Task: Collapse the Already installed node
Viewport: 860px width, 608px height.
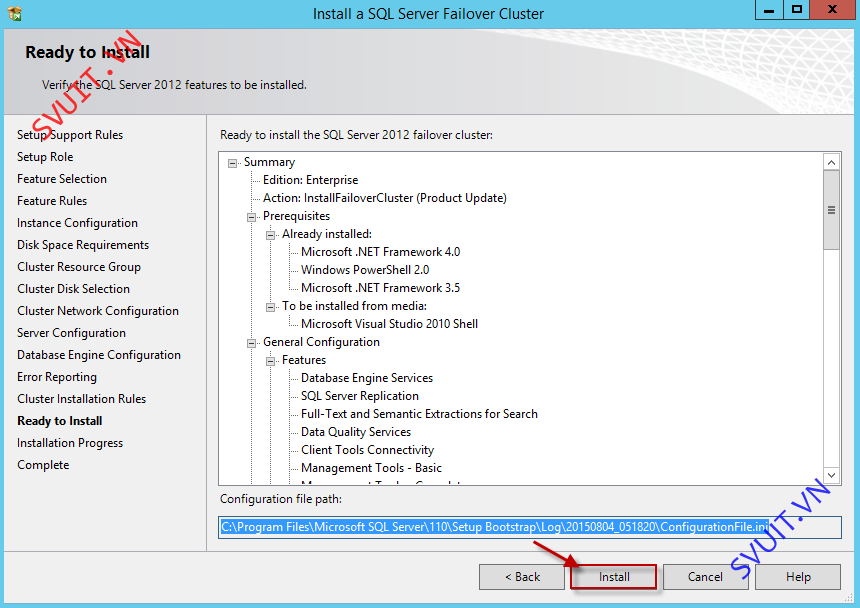Action: pyautogui.click(x=270, y=235)
